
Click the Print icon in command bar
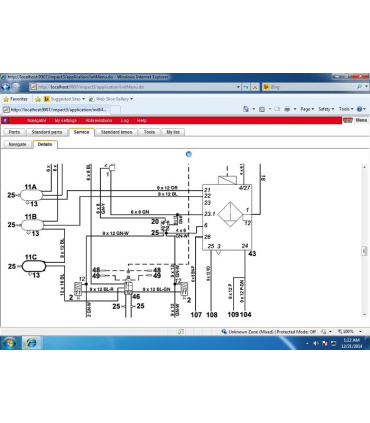pyautogui.click(x=287, y=109)
